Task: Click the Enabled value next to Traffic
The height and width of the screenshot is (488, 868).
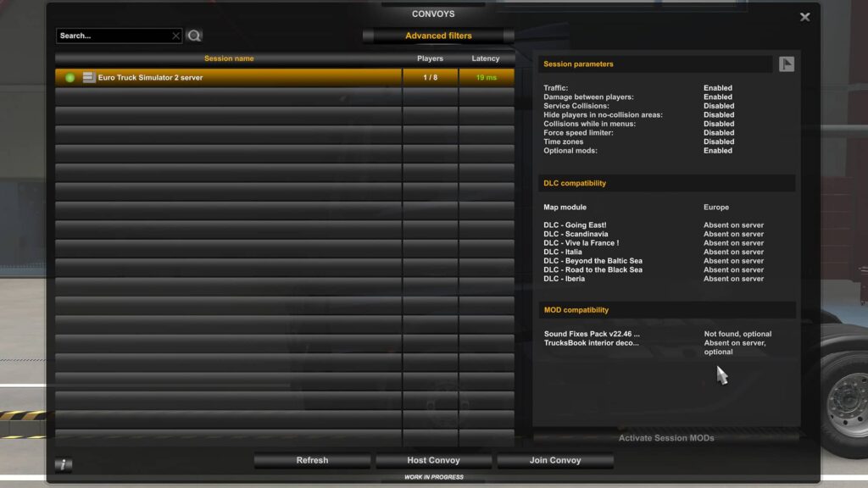Action: click(x=717, y=88)
